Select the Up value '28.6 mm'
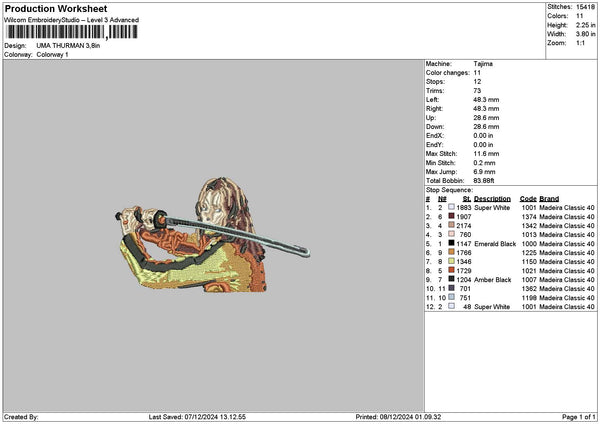Viewport: 600px width, 424px height. pos(486,118)
